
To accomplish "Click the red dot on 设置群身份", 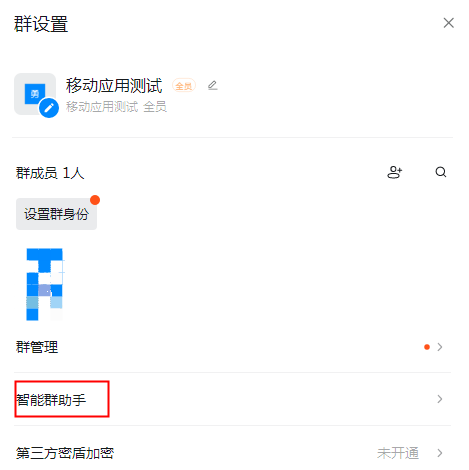I will click(x=95, y=200).
